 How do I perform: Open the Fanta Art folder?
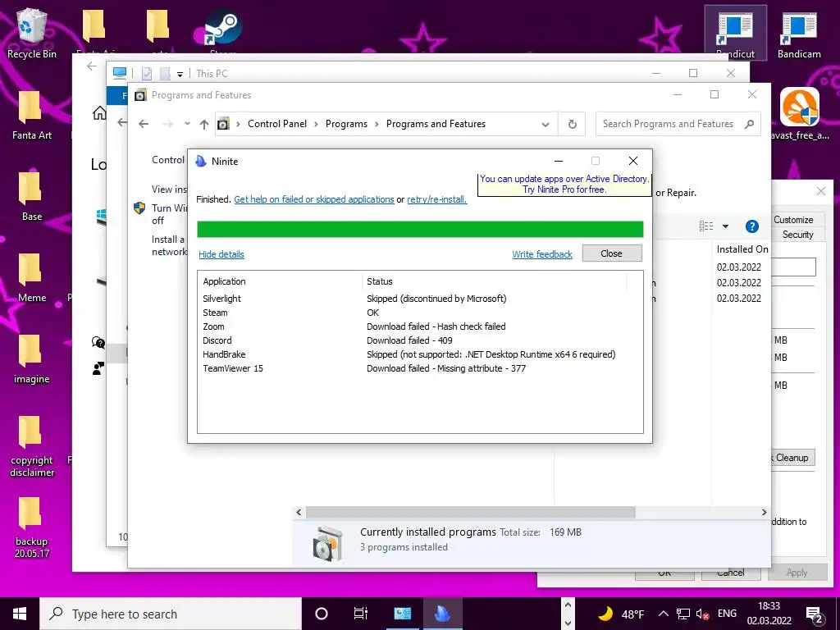pos(32,115)
